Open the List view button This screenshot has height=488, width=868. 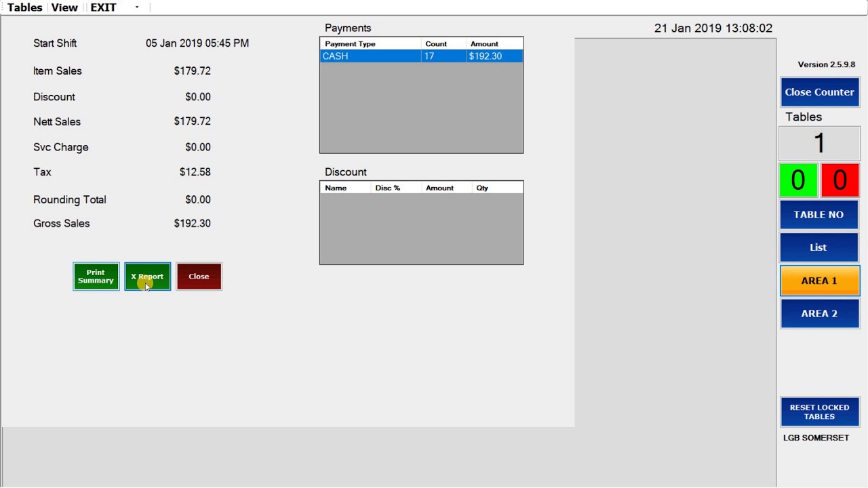tap(819, 247)
